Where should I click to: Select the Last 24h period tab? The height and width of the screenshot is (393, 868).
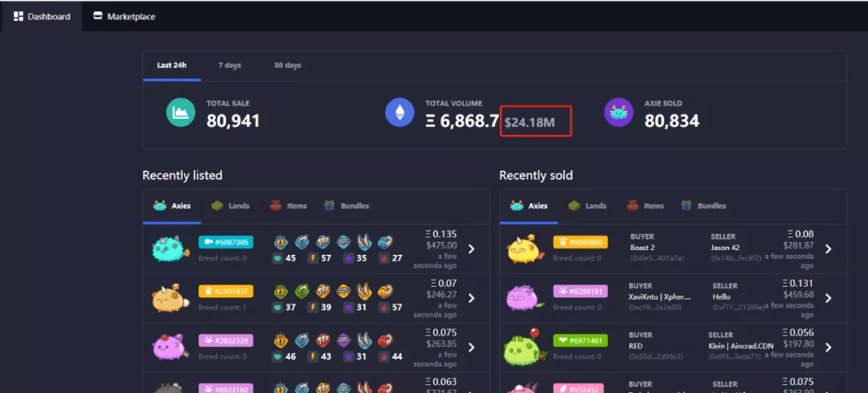point(172,65)
